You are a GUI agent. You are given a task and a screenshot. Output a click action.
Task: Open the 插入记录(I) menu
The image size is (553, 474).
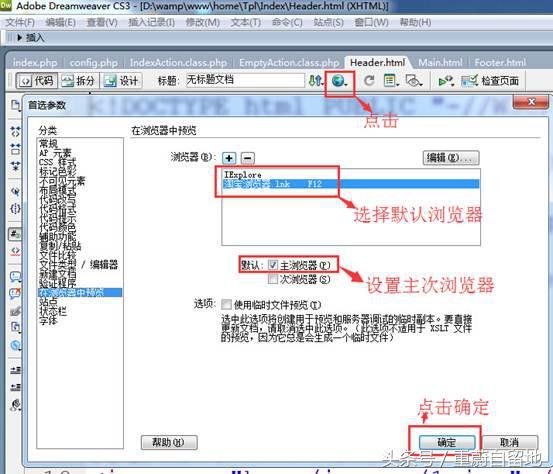pyautogui.click(x=151, y=23)
